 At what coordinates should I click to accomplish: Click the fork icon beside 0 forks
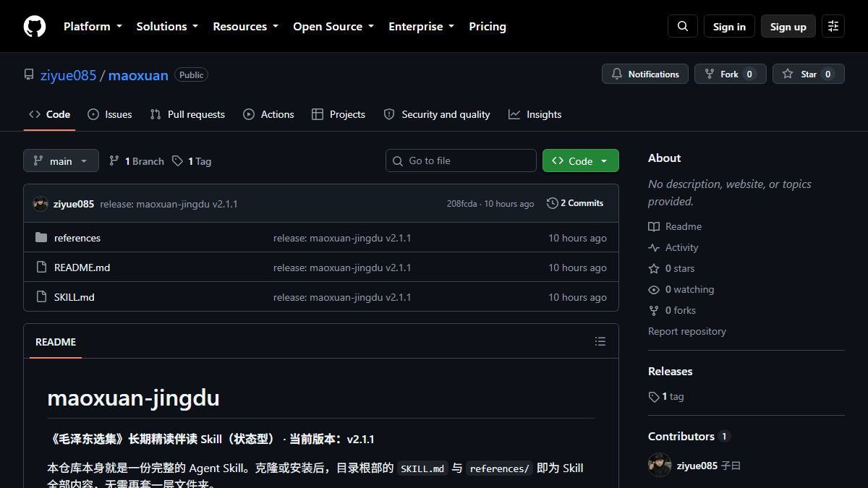(654, 310)
